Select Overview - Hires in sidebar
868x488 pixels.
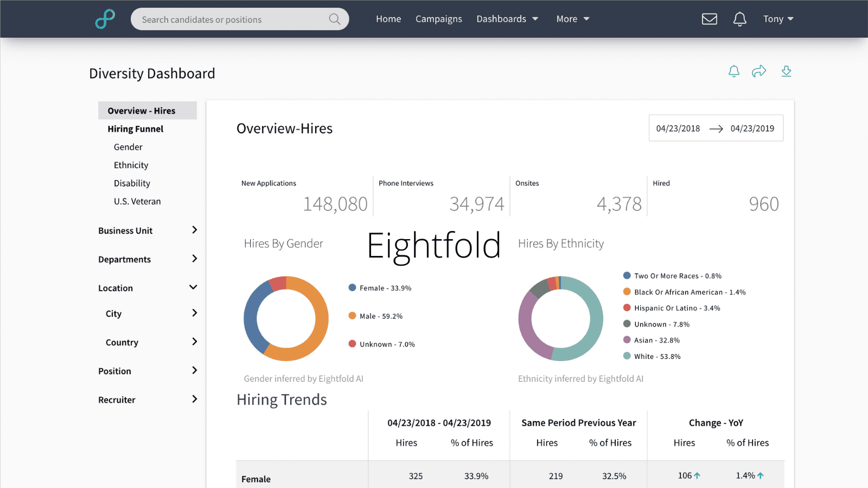click(148, 111)
